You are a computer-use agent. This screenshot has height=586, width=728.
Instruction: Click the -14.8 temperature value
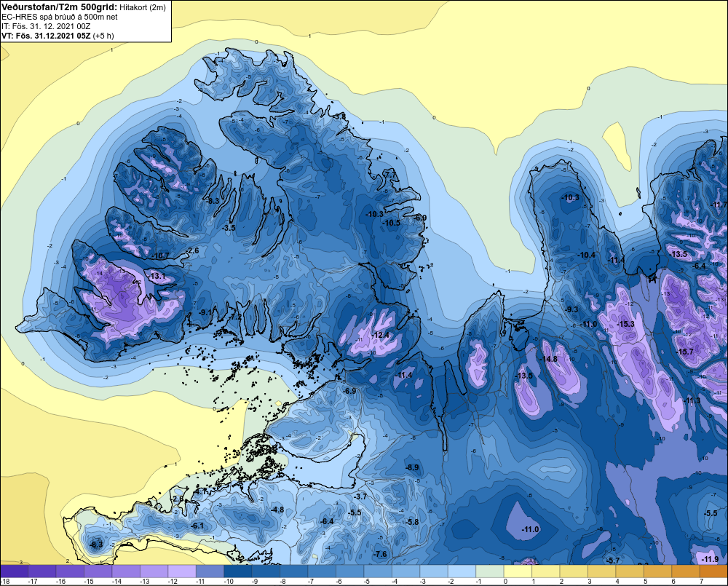click(x=548, y=359)
